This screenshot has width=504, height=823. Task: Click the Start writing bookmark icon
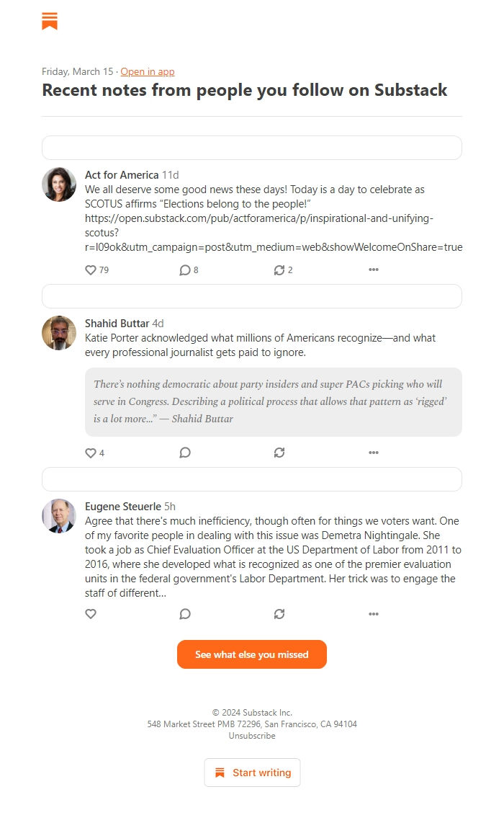point(219,772)
